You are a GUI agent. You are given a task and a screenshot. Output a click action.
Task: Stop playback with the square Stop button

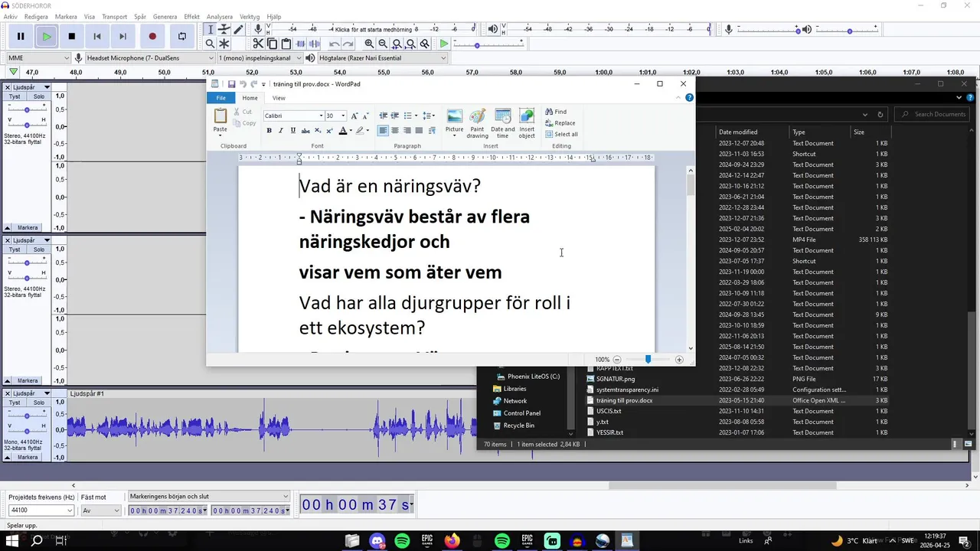72,36
